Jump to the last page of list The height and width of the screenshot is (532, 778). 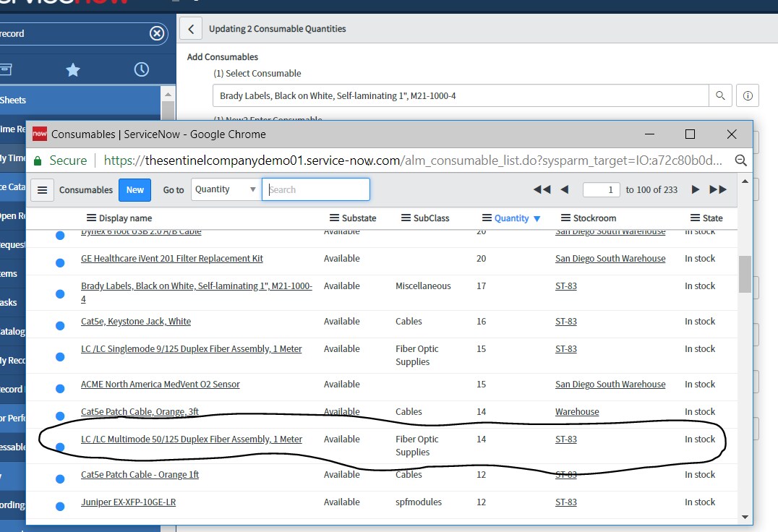(718, 189)
